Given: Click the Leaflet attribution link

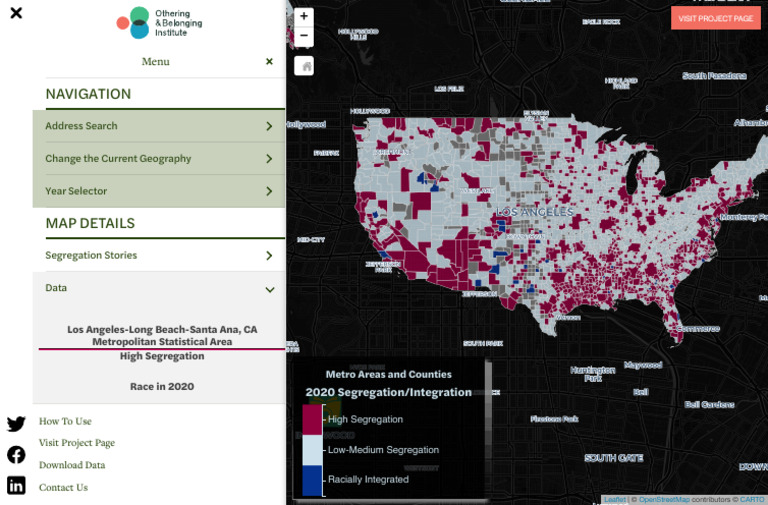Looking at the screenshot, I should point(615,500).
